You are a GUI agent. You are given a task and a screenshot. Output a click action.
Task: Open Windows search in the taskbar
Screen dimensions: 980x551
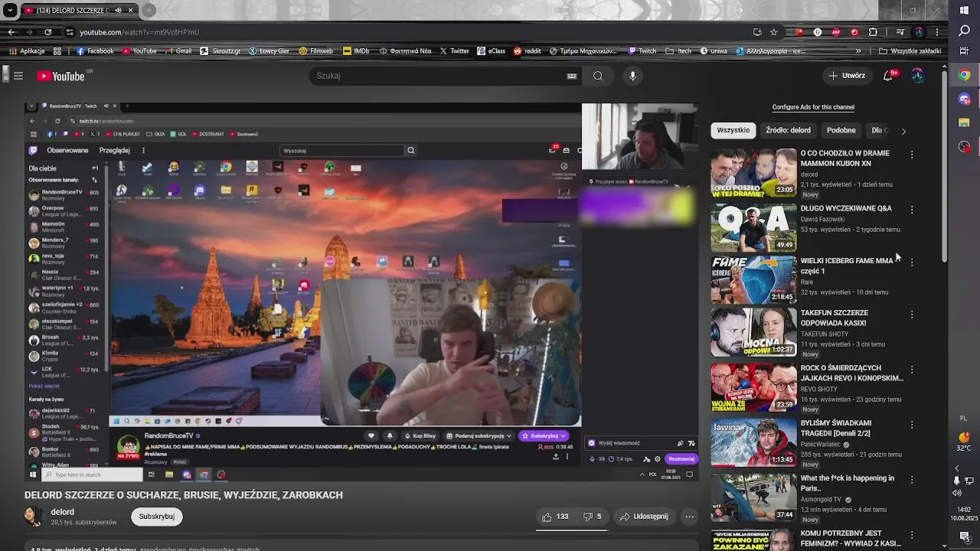964,31
